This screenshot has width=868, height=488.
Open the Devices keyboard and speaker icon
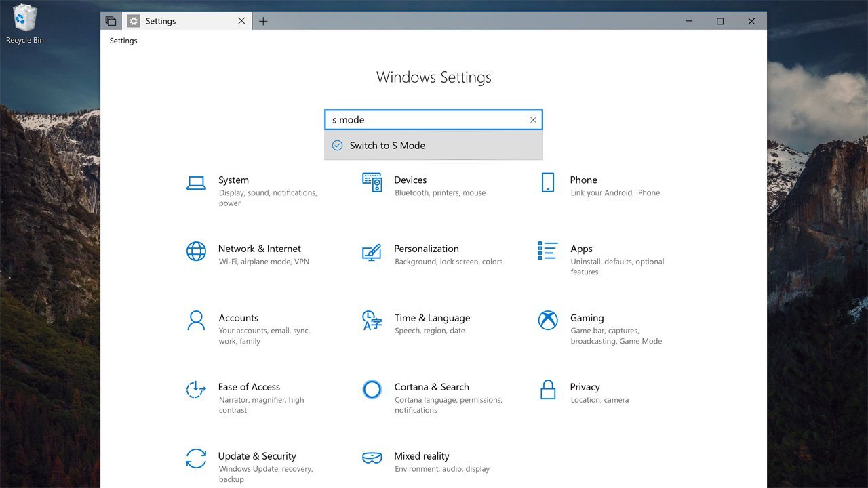[x=372, y=182]
